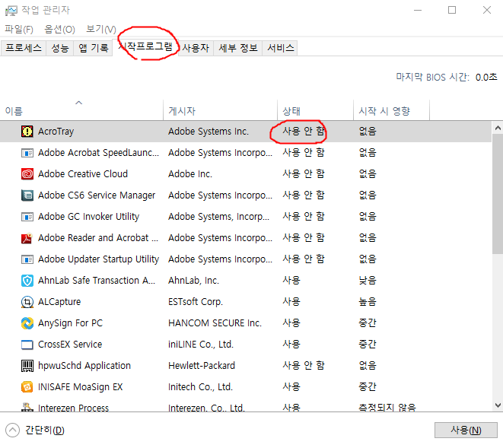Select the Adobe Updater Startup Utility row
This screenshot has height=448, width=503.
[245, 259]
